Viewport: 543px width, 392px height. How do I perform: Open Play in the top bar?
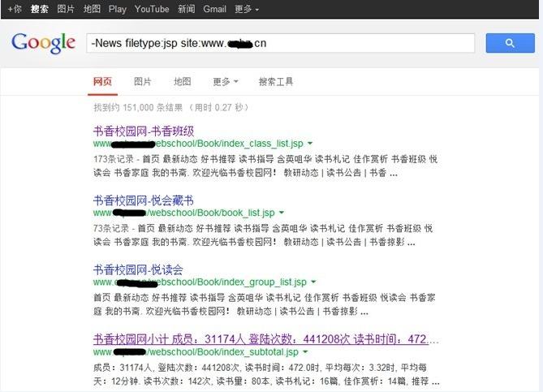coord(118,9)
